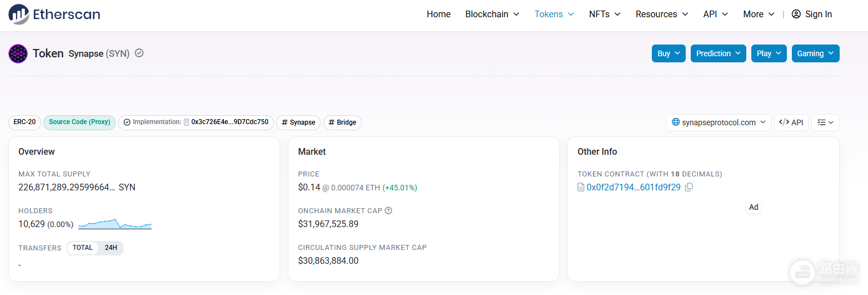Click the Sign In link
The image size is (868, 295).
coord(818,14)
